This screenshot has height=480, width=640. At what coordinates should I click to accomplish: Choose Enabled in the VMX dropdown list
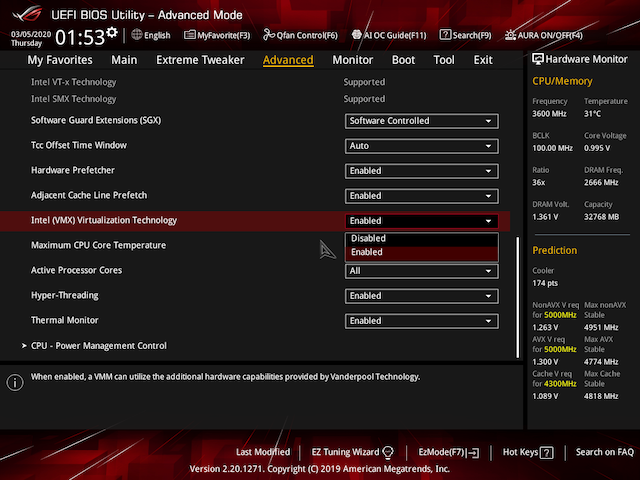[x=422, y=252]
